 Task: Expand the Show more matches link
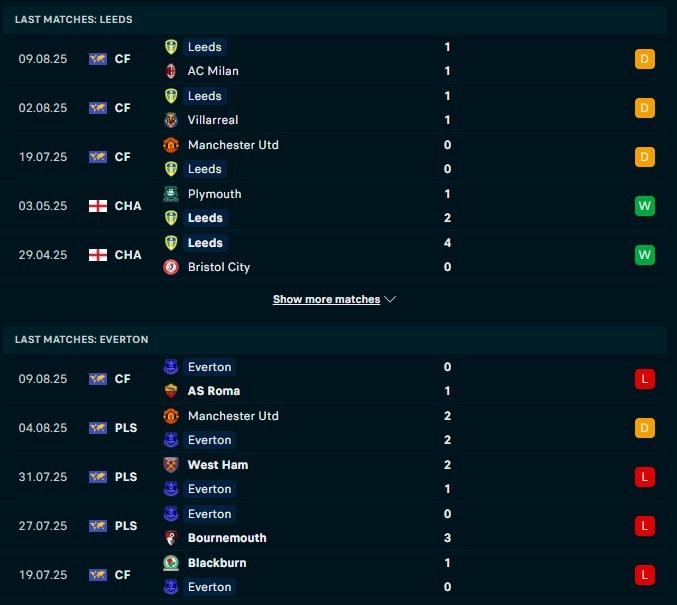coord(326,299)
